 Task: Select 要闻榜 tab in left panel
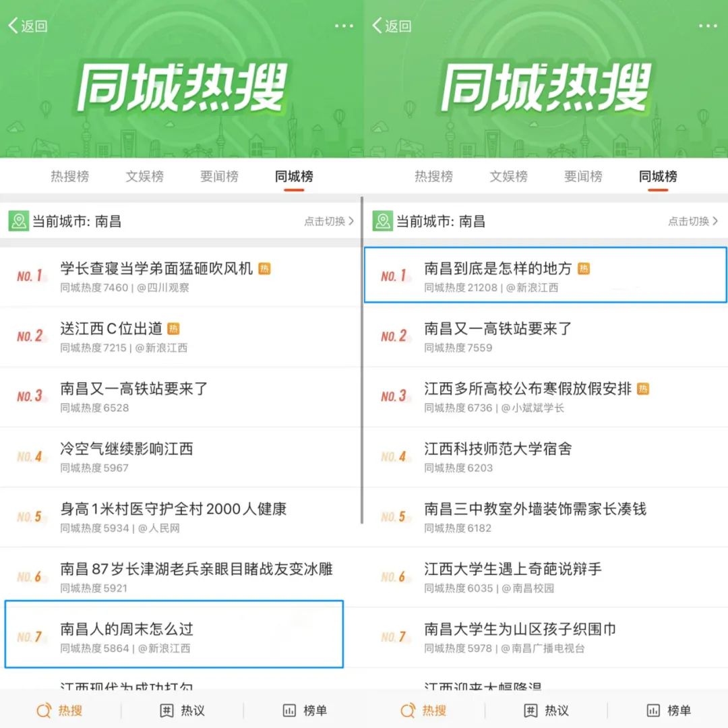[219, 177]
